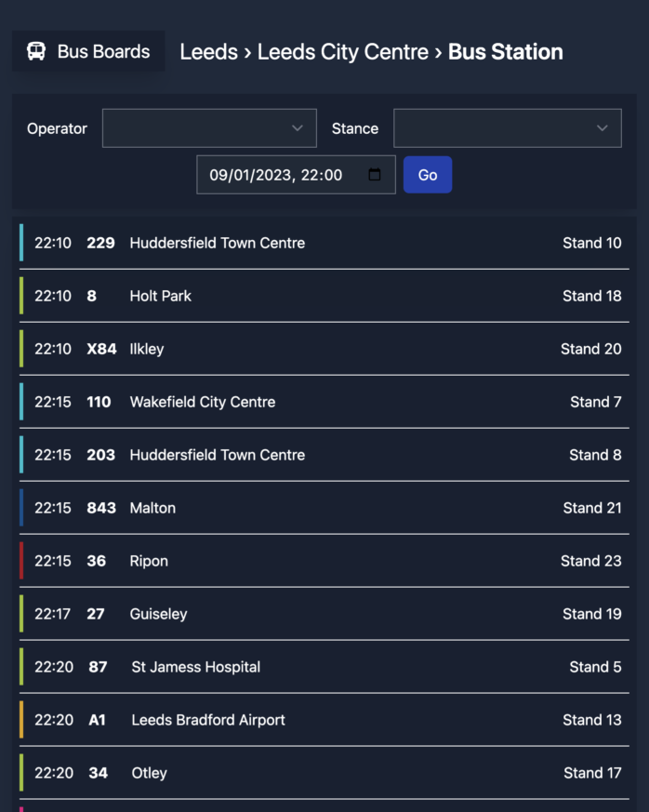
Task: Click the Operator dropdown chevron arrow
Action: (298, 128)
